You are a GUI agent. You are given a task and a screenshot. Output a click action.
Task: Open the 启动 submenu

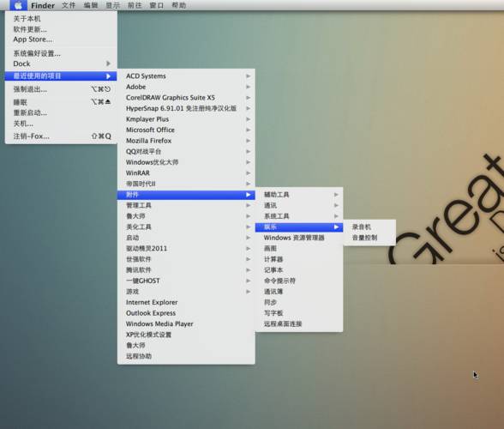coord(186,238)
